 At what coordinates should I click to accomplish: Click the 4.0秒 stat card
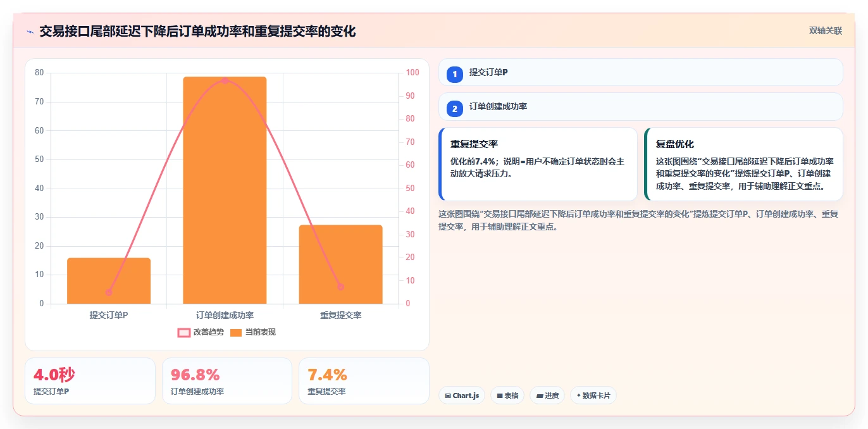[x=90, y=381]
